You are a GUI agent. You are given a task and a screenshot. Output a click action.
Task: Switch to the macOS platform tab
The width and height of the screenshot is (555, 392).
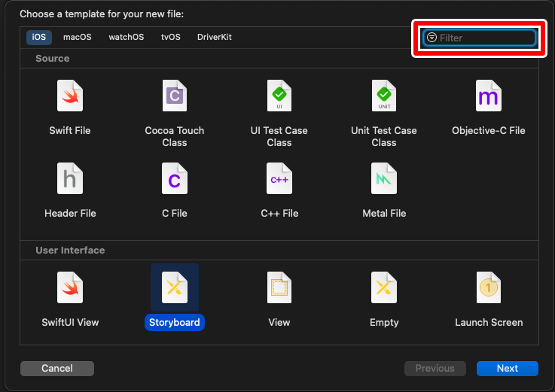(77, 37)
